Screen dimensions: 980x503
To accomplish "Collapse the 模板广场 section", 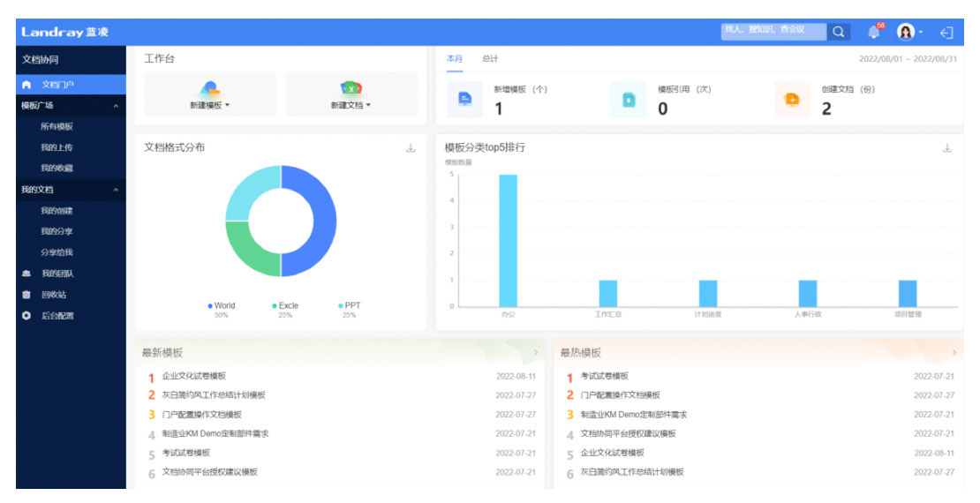I will 115,106.
